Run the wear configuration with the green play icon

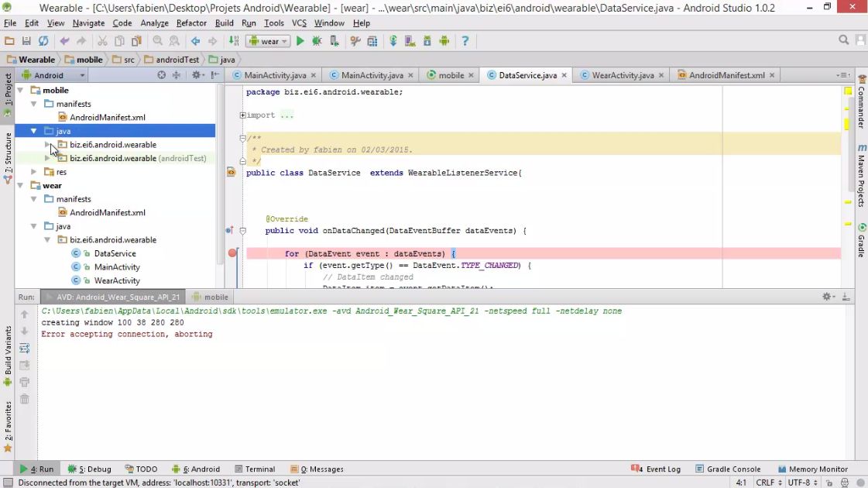click(300, 40)
